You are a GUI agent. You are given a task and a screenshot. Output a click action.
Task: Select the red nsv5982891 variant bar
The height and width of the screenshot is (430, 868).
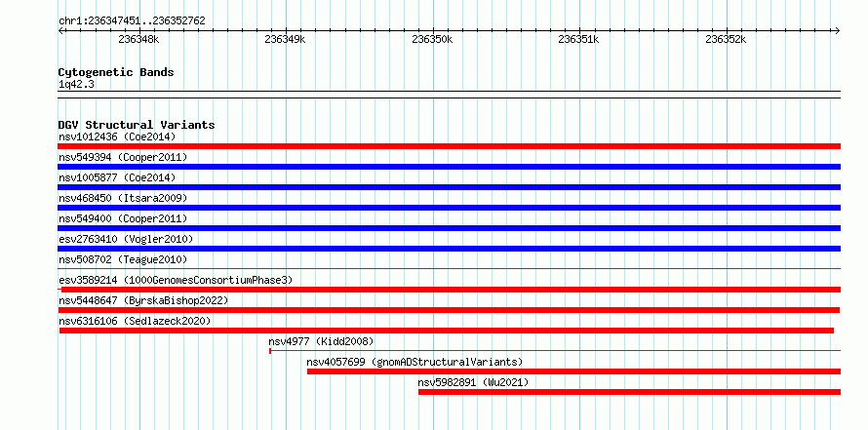629,392
